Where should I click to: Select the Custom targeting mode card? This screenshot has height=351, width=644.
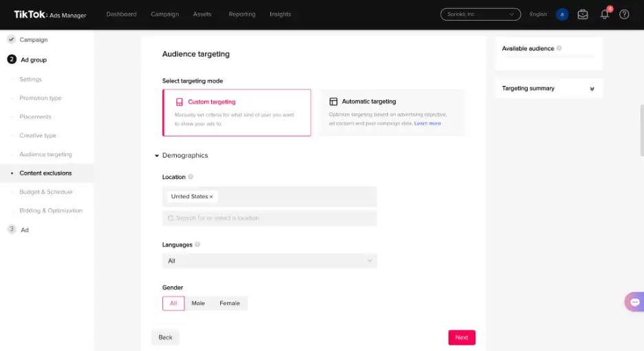(237, 113)
